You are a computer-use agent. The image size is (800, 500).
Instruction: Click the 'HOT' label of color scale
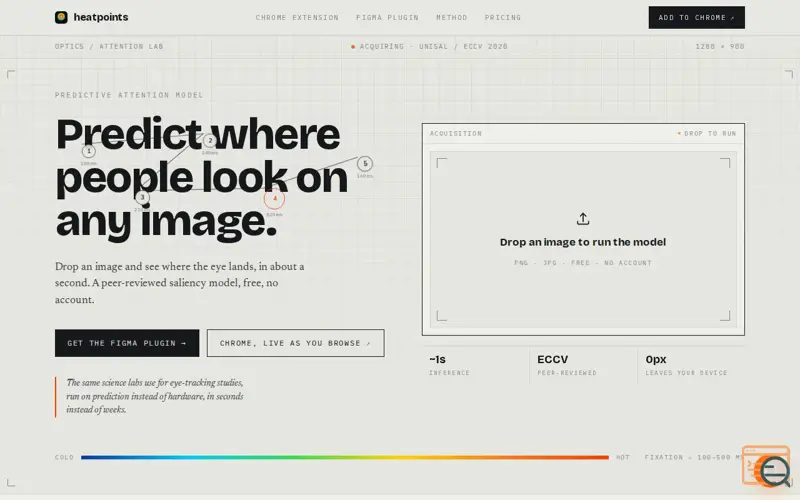point(623,457)
